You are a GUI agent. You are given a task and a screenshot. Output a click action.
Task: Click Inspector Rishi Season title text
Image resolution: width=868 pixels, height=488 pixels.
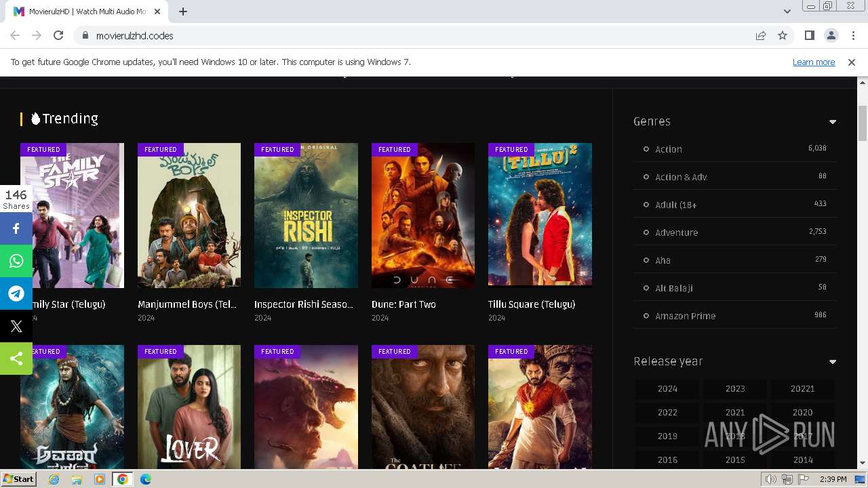click(x=304, y=304)
